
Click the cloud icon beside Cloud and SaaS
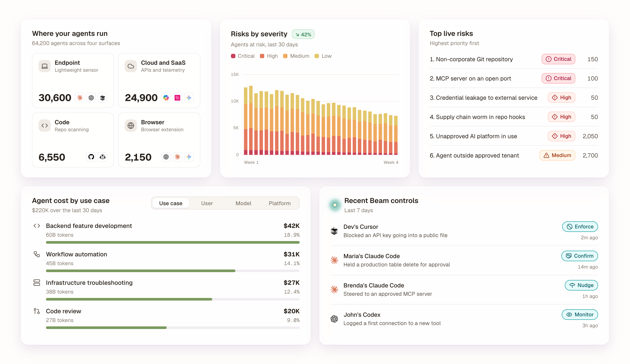click(x=131, y=66)
